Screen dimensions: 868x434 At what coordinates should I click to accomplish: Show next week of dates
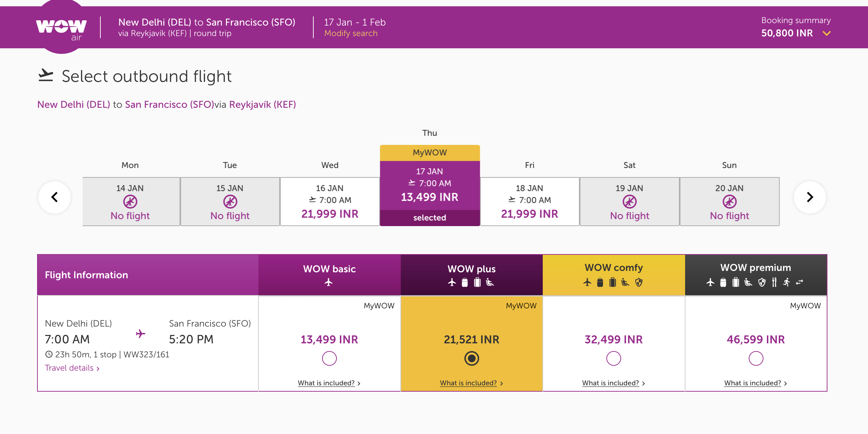click(810, 197)
